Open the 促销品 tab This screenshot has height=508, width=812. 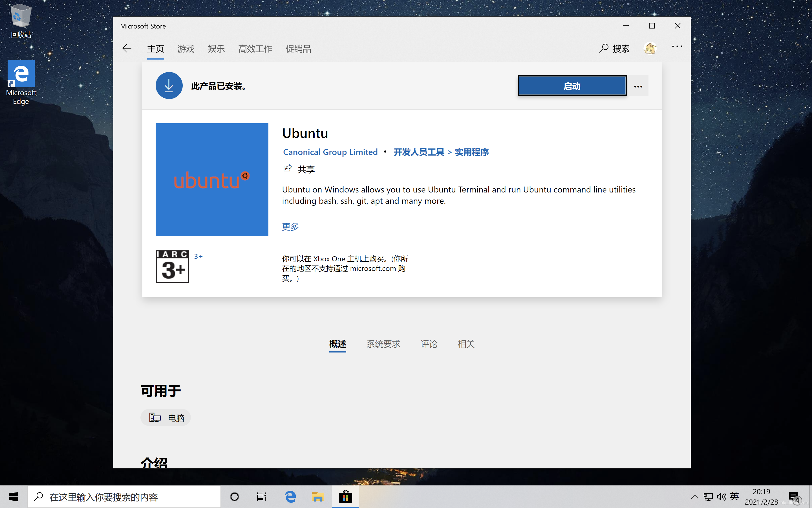click(x=298, y=49)
